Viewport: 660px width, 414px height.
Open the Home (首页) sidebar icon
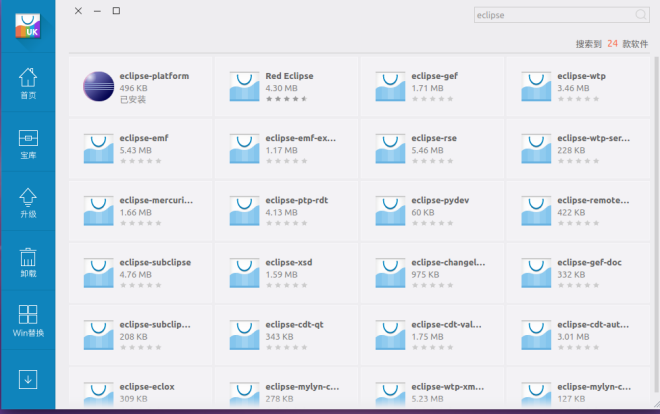click(x=28, y=78)
